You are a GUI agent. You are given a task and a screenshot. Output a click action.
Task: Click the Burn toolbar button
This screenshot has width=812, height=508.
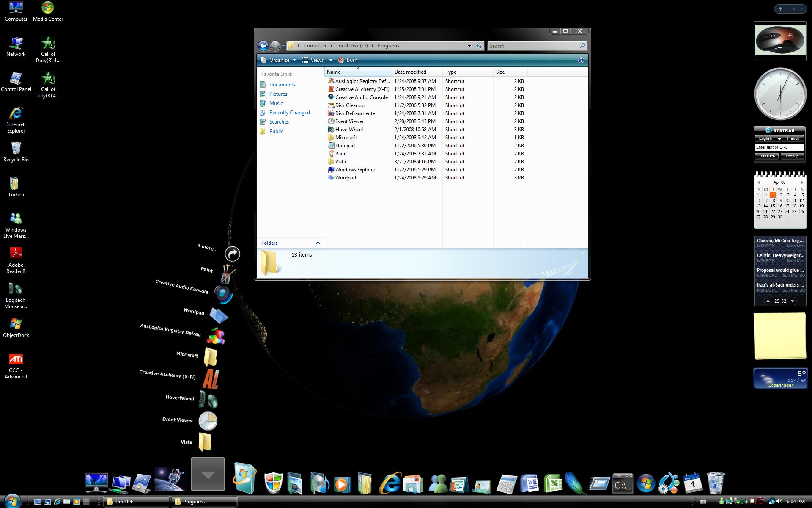[x=348, y=60]
